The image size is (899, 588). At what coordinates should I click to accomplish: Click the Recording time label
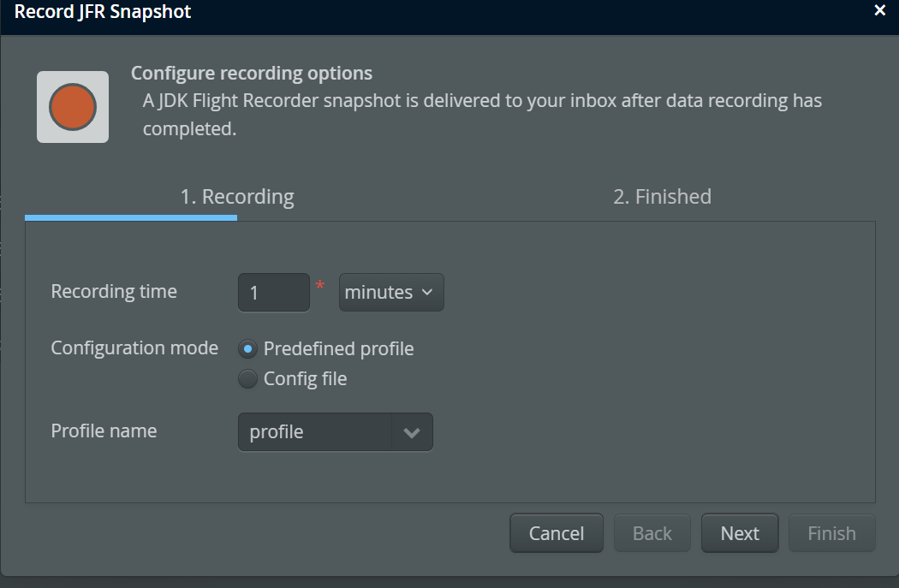coord(114,291)
